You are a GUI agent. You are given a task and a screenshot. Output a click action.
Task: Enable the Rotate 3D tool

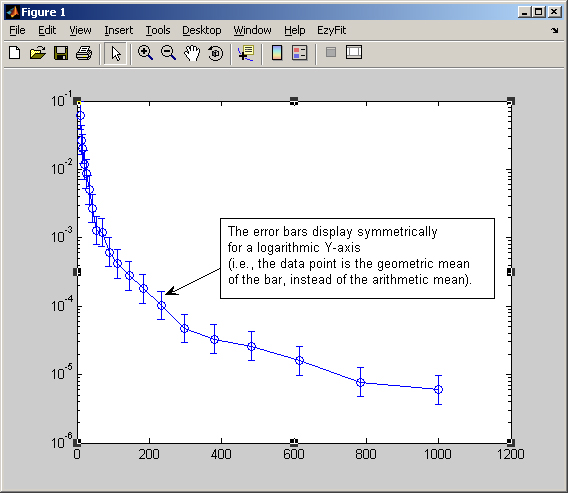click(216, 53)
